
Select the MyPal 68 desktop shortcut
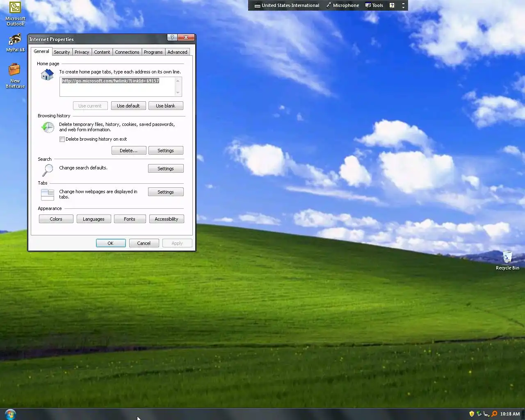[x=15, y=43]
